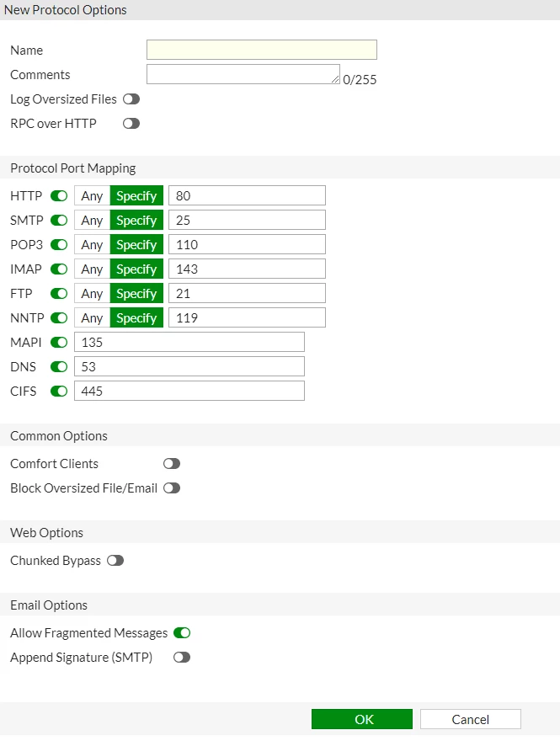Click the CIFS port field showing 445
The width and height of the screenshot is (560, 746).
(189, 391)
